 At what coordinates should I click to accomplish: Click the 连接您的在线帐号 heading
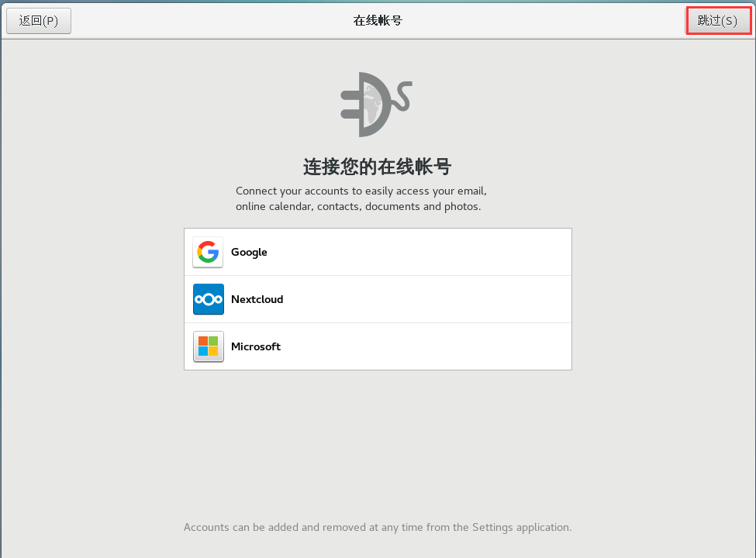coord(378,167)
